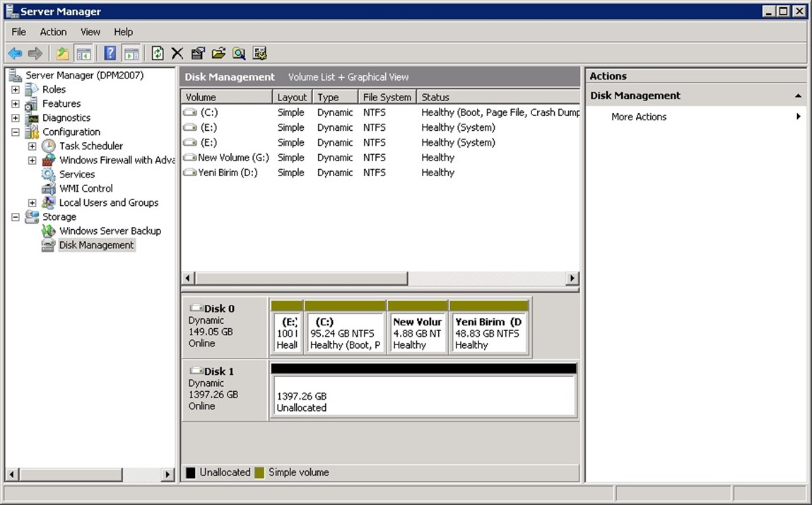Expand the Roles tree node
Viewport: 812px width, 505px height.
pyautogui.click(x=16, y=90)
